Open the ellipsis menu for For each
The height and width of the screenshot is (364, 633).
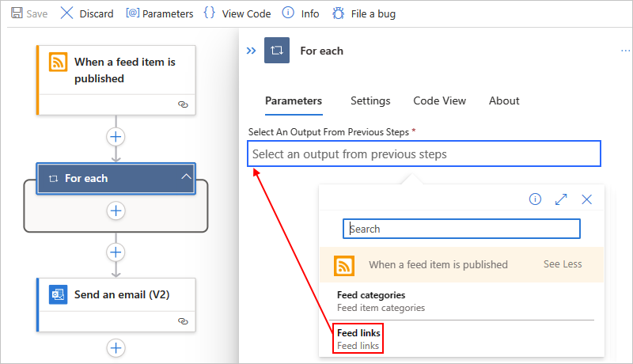(x=625, y=51)
